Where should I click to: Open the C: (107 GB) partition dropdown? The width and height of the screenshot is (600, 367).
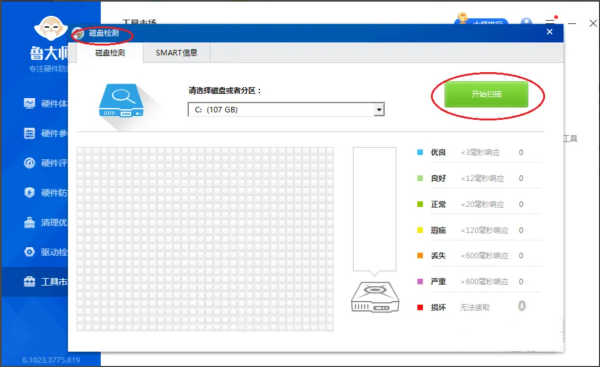(x=286, y=109)
